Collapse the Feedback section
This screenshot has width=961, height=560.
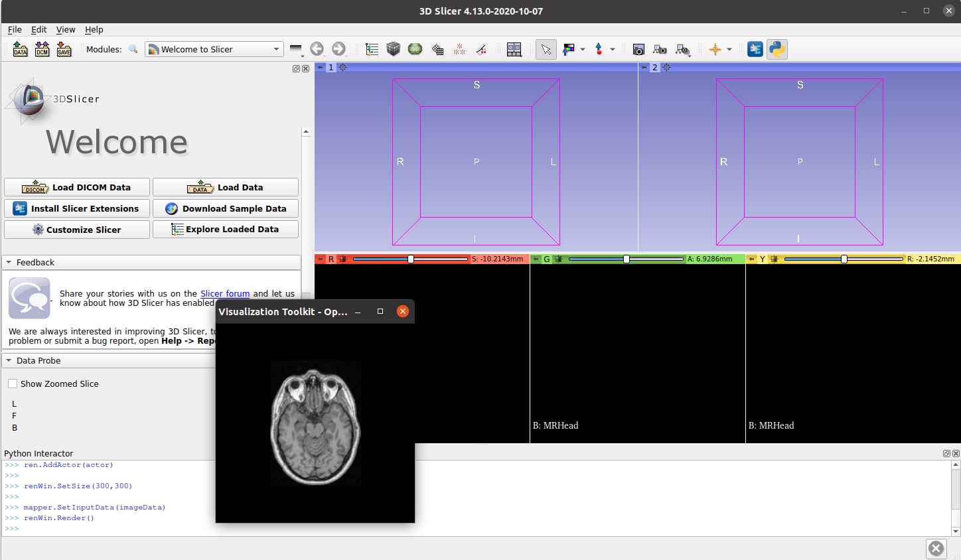(8, 262)
